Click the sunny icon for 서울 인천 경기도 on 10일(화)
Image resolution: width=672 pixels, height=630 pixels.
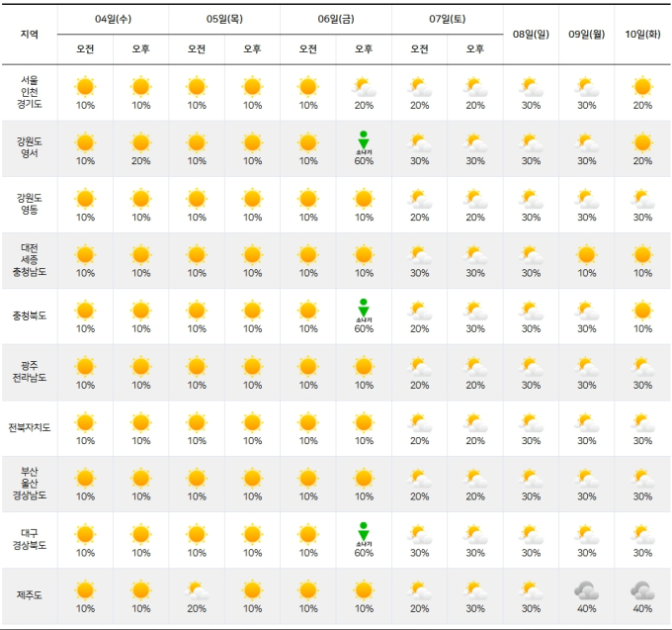click(x=642, y=87)
